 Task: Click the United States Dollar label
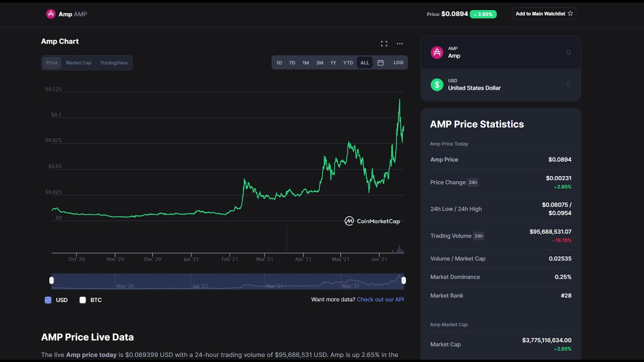coord(474,88)
